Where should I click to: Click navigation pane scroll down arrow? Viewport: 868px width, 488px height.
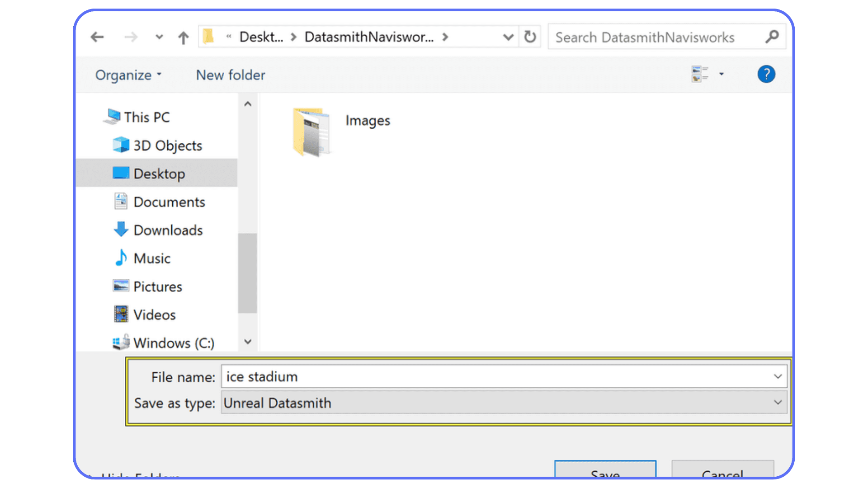tap(248, 342)
